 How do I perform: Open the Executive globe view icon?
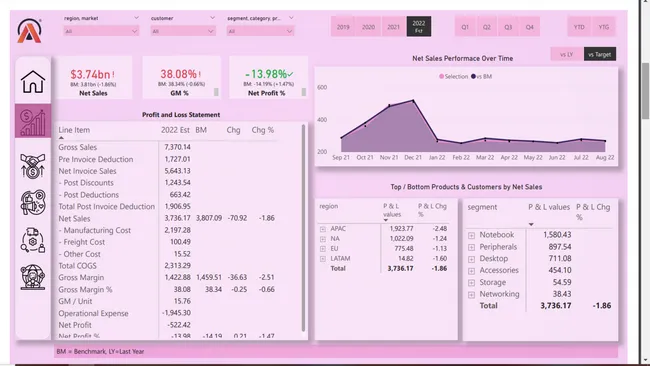(33, 277)
